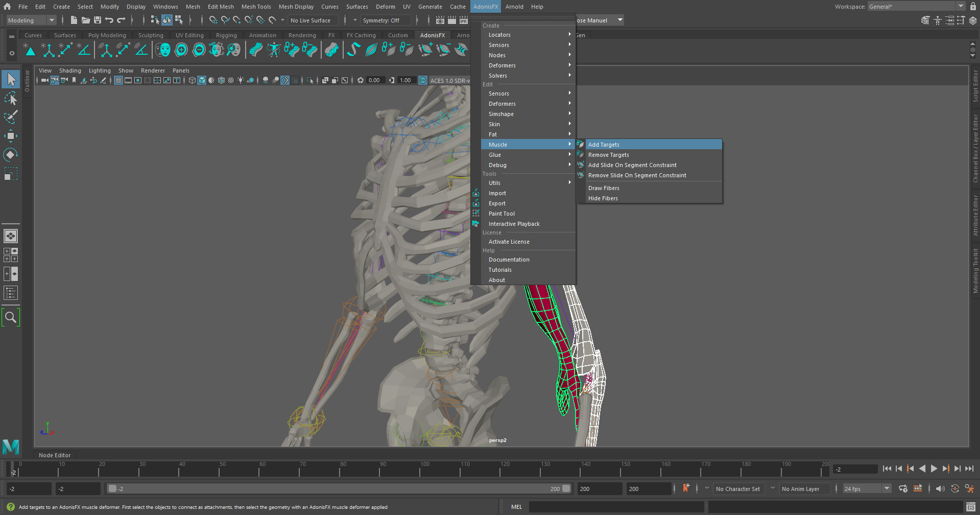Click the cyan triangle locator shelf icon

tap(30, 50)
